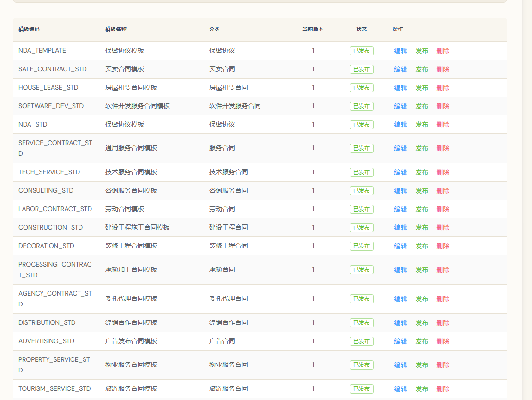
Task: Click 删除 for NDA_TEMPLATE row
Action: coord(443,51)
